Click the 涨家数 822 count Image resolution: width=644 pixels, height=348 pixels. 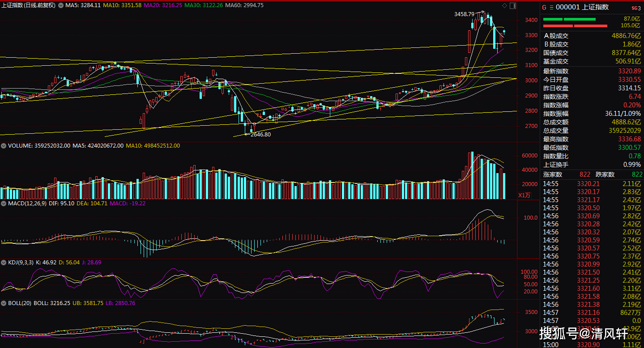585,174
